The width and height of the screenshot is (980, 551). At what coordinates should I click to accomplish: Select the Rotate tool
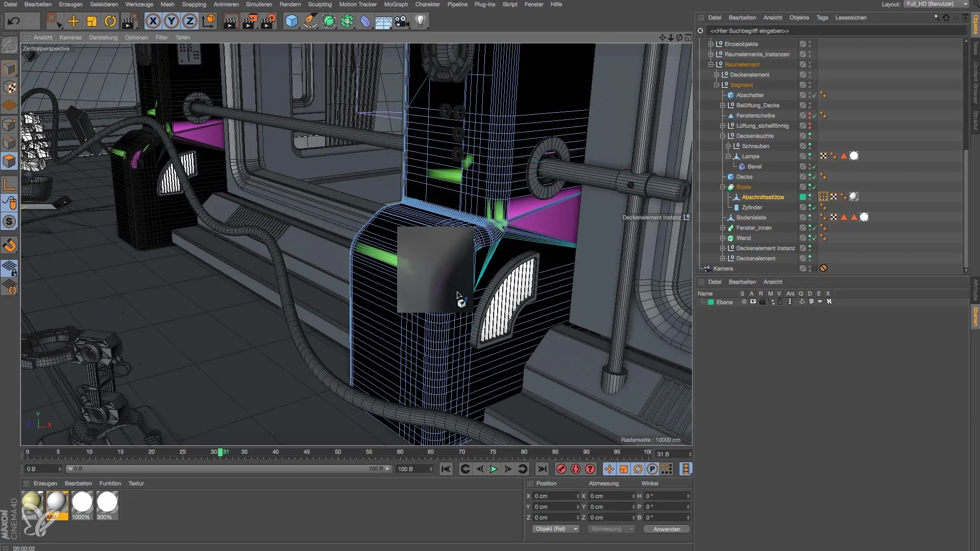click(110, 21)
